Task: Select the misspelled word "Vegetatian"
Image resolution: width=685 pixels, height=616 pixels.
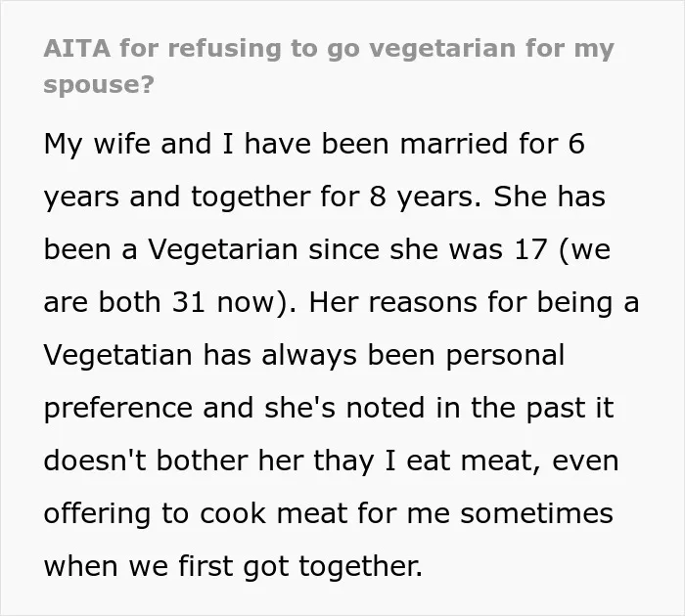Action: (118, 355)
